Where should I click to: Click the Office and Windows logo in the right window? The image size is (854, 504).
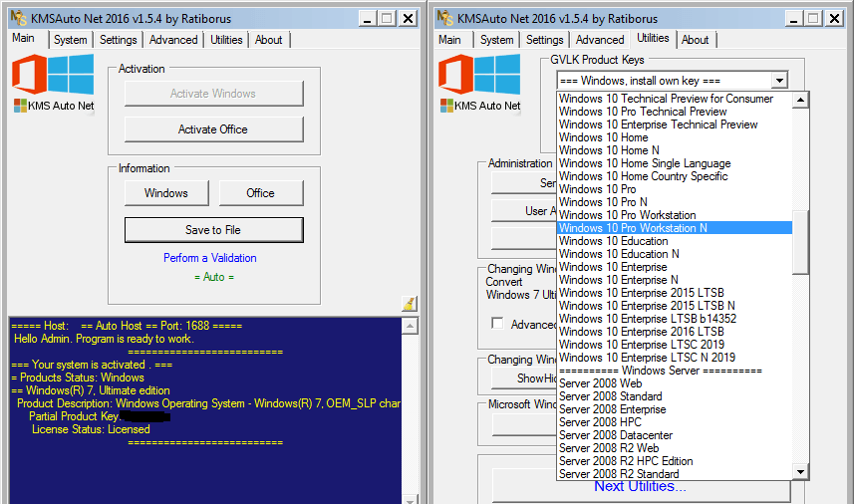pos(479,74)
